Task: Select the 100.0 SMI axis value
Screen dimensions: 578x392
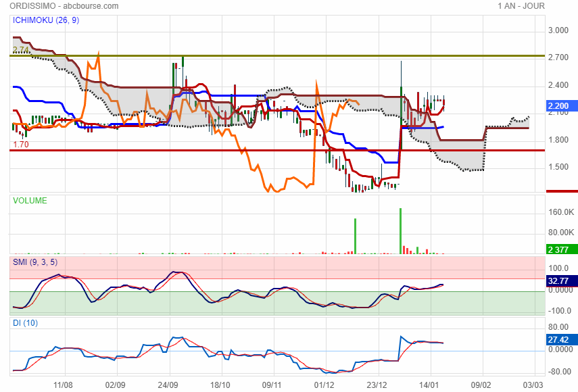Action: (x=558, y=268)
